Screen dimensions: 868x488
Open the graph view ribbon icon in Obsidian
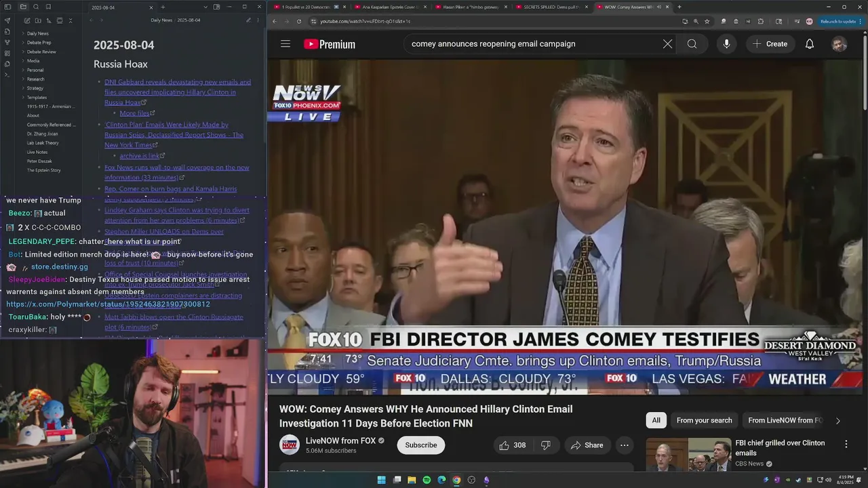7,42
